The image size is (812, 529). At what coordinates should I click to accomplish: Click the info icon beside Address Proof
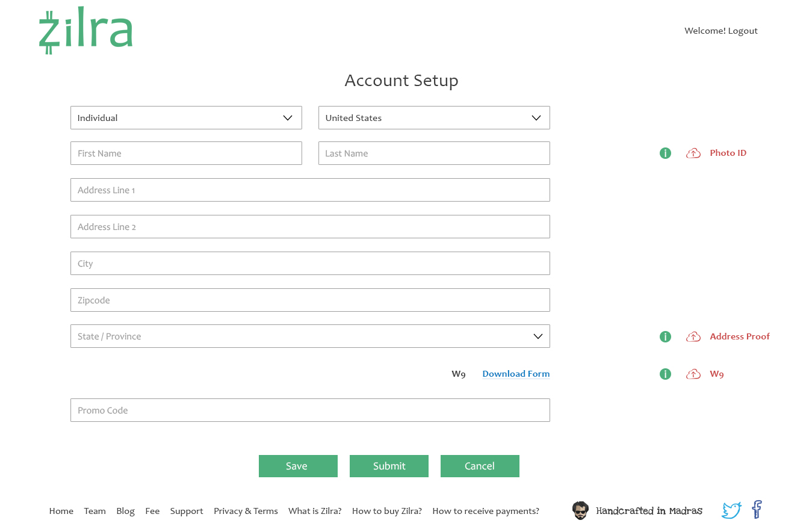[x=665, y=337]
